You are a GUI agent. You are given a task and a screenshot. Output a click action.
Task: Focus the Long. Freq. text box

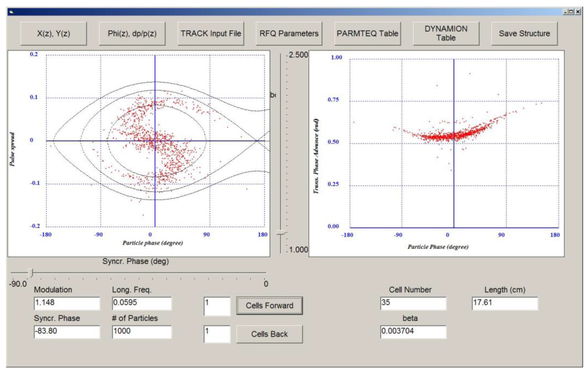click(x=142, y=303)
